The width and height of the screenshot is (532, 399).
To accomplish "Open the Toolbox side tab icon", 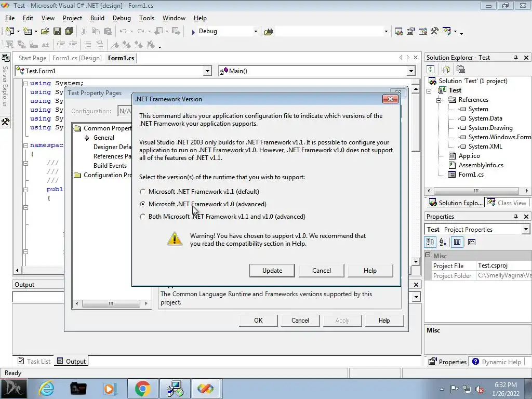I will 5,122.
